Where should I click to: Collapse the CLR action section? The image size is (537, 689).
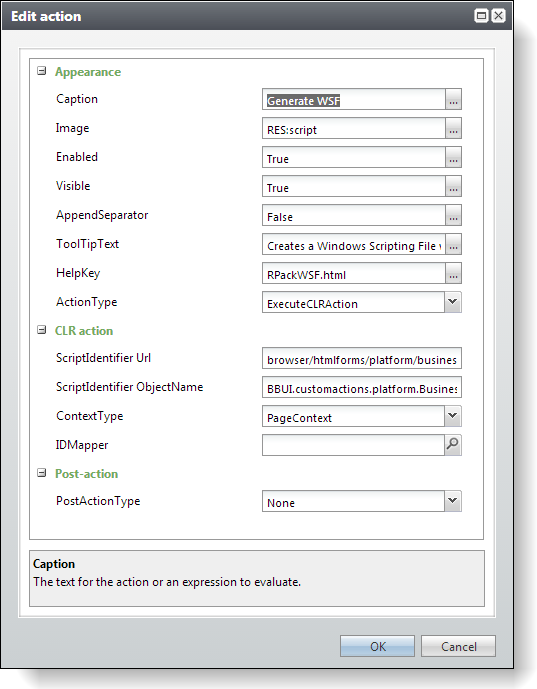tap(42, 330)
